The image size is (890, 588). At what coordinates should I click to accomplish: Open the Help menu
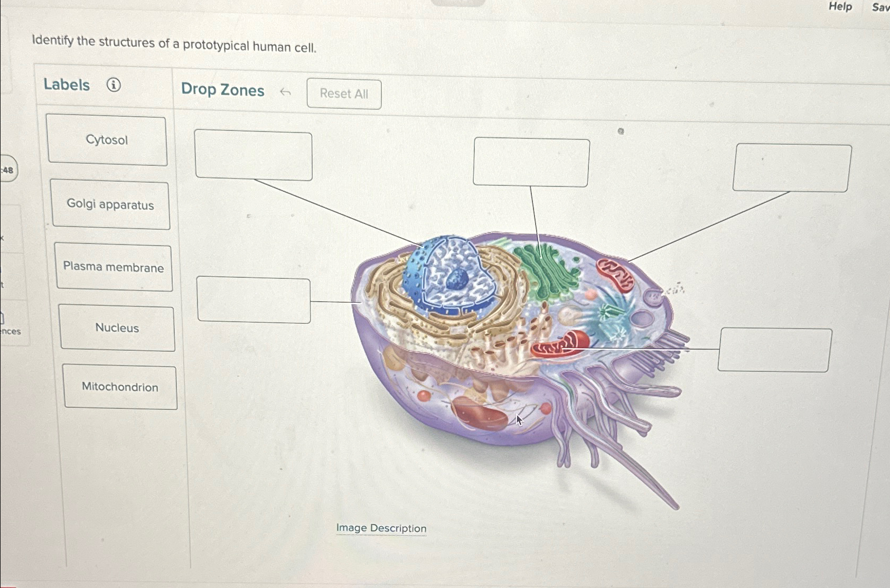click(x=840, y=6)
